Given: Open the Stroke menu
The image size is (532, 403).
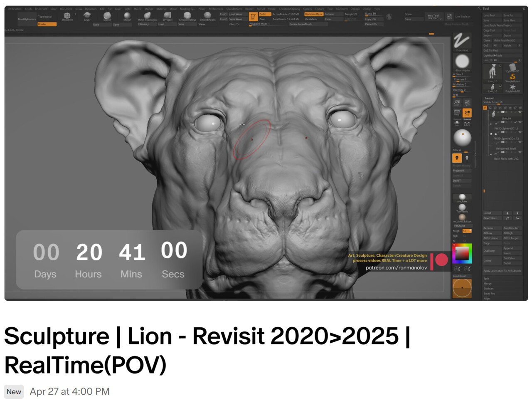Looking at the screenshot, I should pos(272,9).
